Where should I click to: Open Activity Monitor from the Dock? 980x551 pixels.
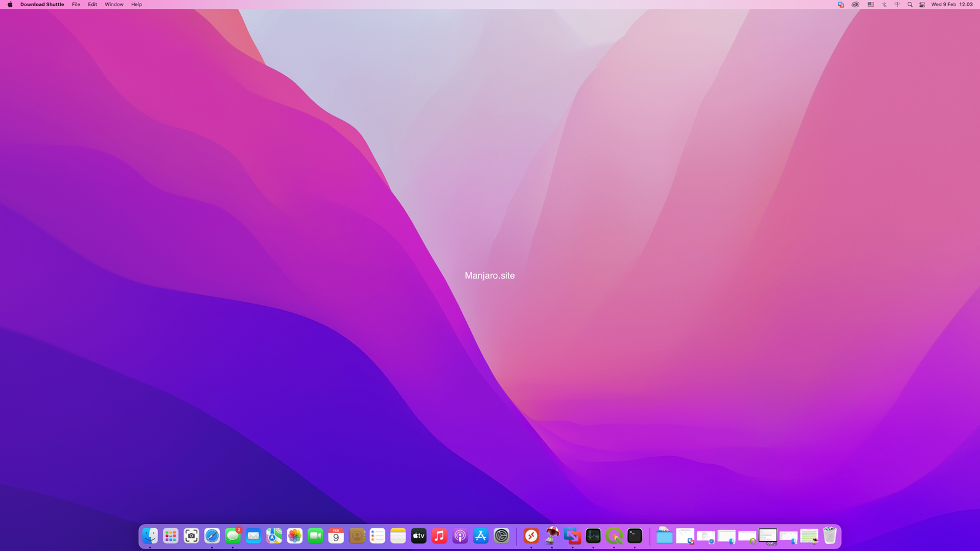593,536
